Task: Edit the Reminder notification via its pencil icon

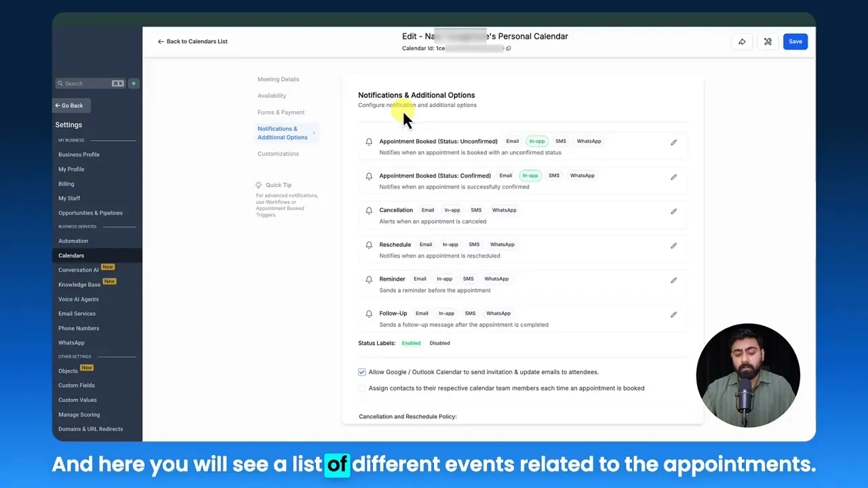Action: 673,279
